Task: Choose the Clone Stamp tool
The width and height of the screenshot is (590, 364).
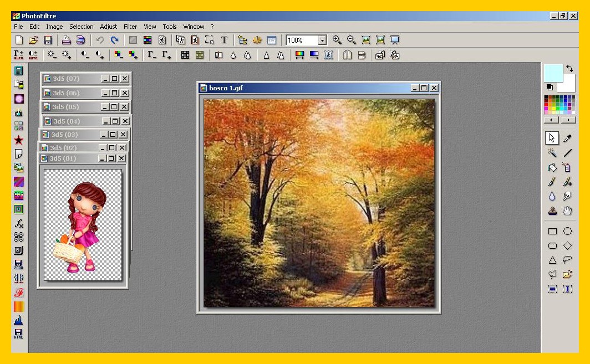Action: [x=552, y=211]
